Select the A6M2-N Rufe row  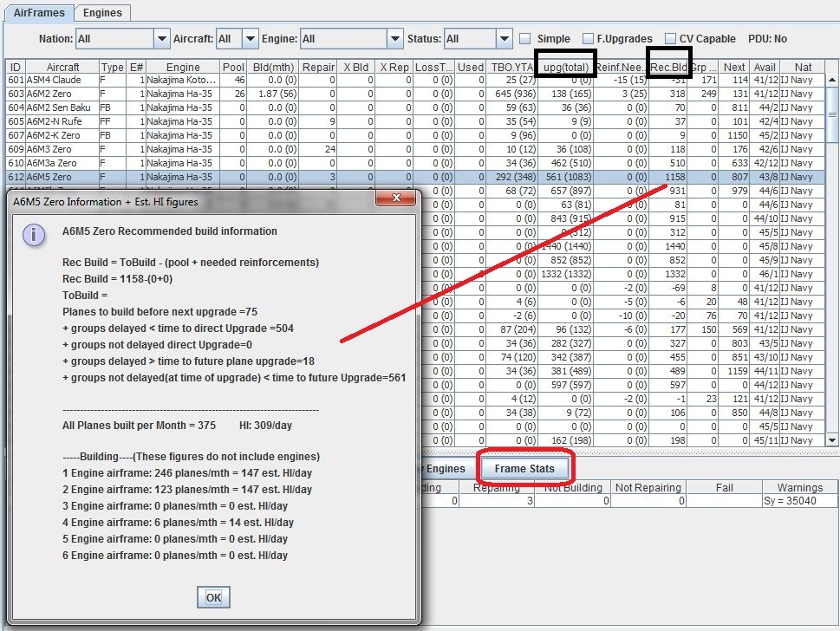click(x=415, y=121)
